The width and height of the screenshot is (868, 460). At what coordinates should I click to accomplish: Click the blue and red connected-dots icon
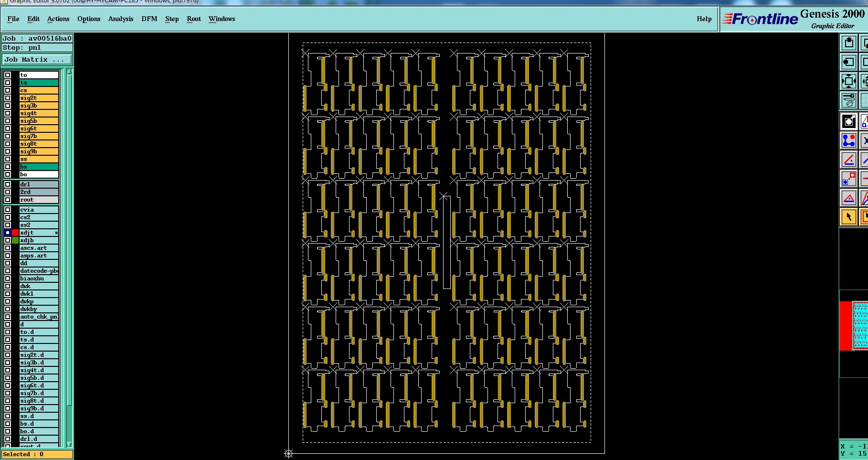(848, 140)
